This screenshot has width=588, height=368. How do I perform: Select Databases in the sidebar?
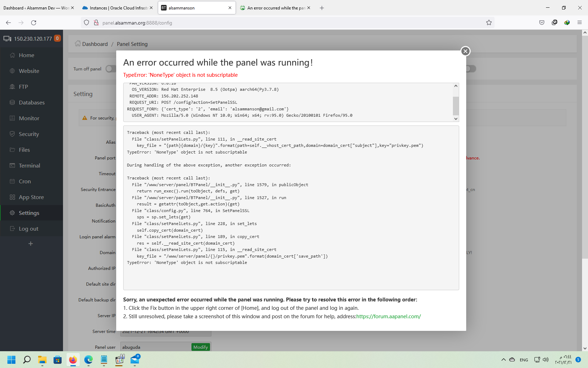click(x=31, y=102)
